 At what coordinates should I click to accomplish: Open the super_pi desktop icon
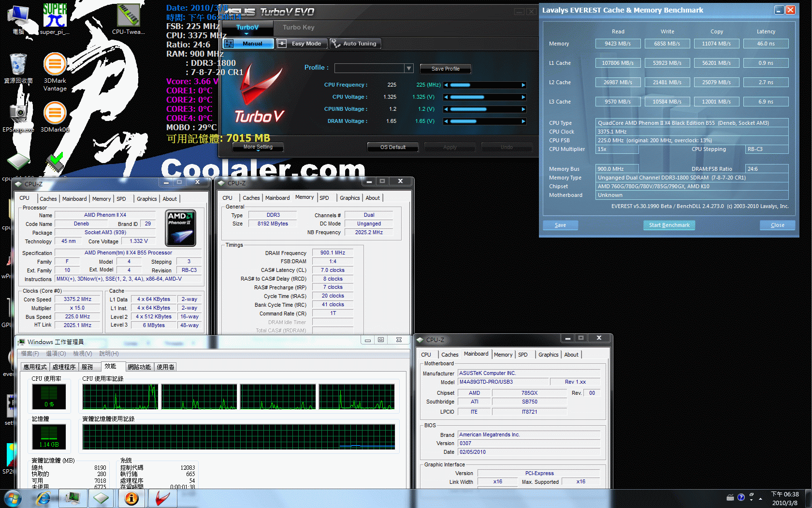pyautogui.click(x=55, y=18)
